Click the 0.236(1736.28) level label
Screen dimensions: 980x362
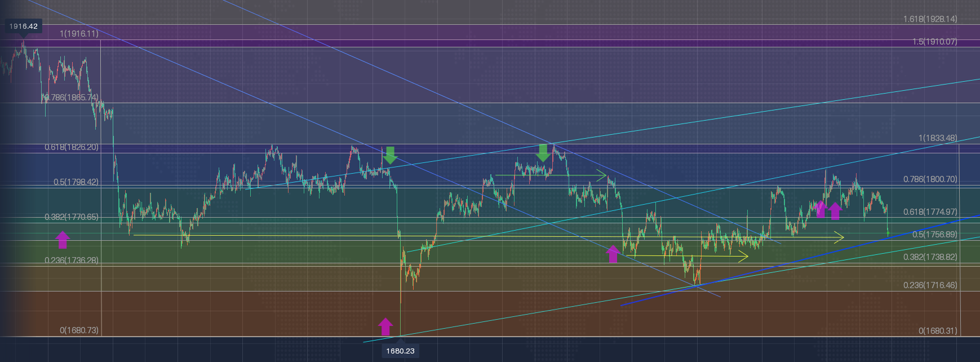click(72, 261)
